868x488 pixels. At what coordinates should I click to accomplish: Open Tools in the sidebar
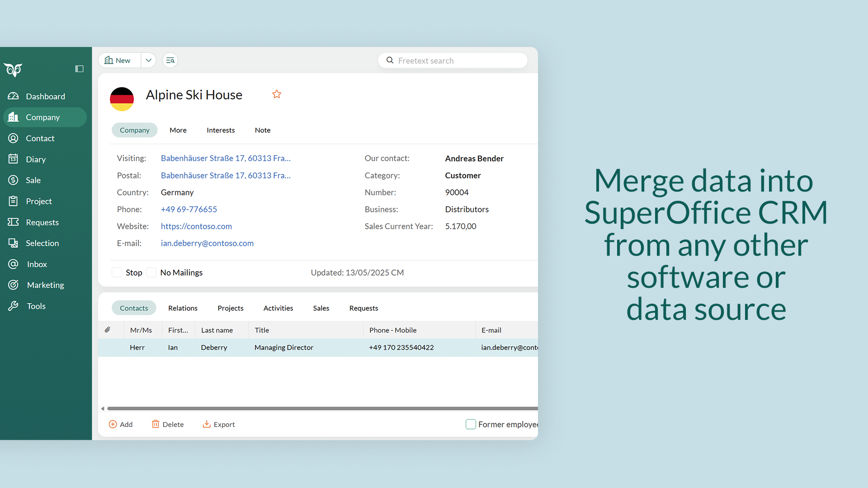click(x=45, y=306)
